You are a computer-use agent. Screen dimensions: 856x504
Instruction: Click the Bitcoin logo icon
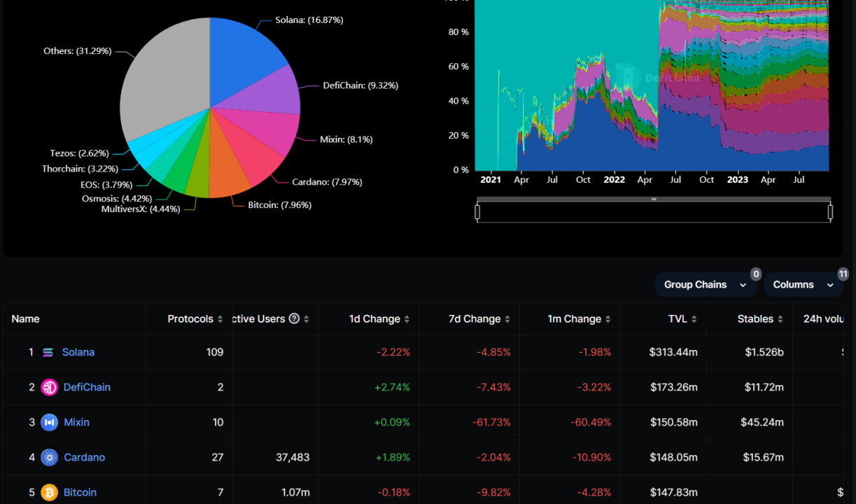click(x=49, y=492)
